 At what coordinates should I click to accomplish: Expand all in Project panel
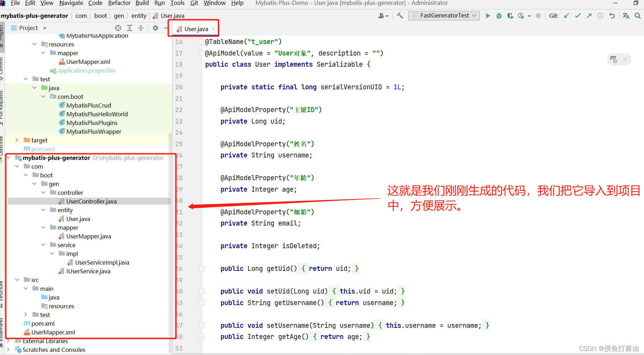(x=130, y=28)
